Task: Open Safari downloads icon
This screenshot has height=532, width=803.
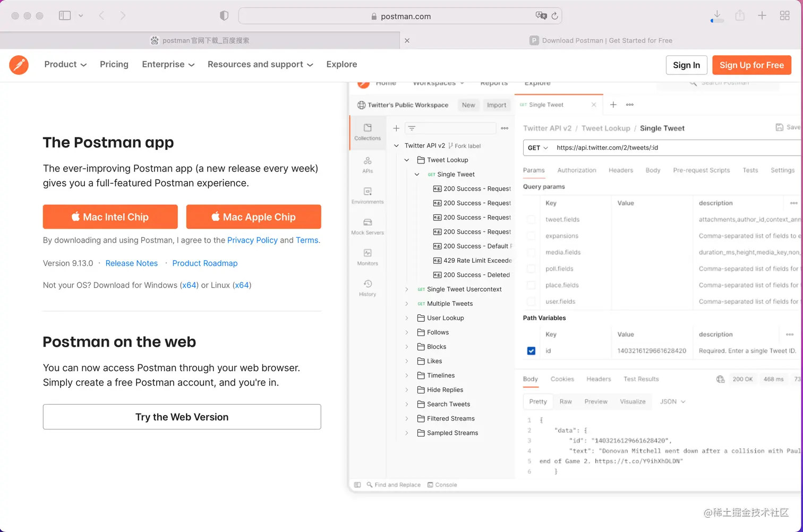Action: (x=717, y=16)
